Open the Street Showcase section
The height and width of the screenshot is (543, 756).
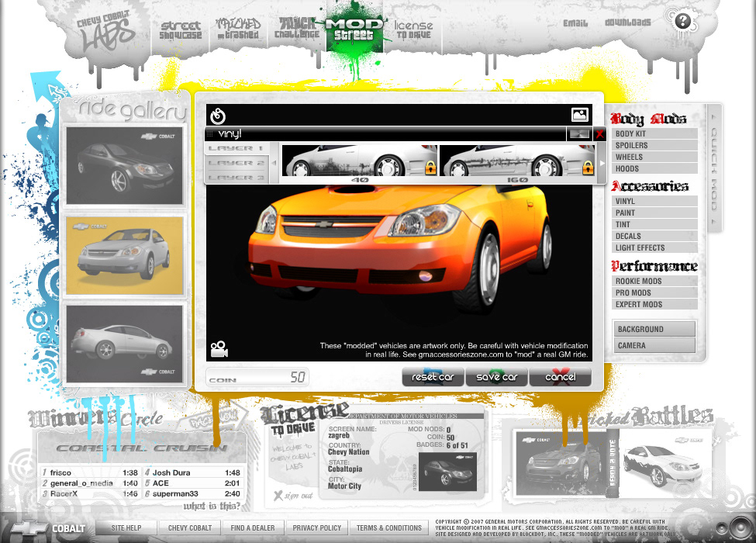(x=181, y=30)
